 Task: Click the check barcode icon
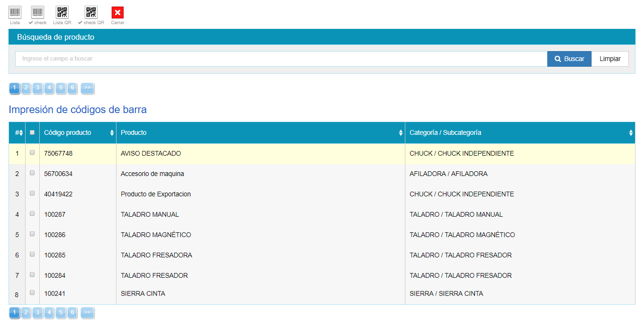point(37,12)
